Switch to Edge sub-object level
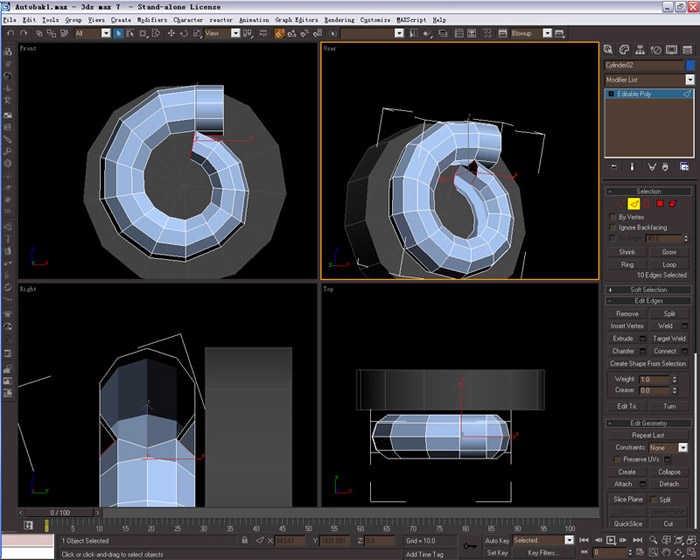This screenshot has width=700, height=560. point(634,204)
